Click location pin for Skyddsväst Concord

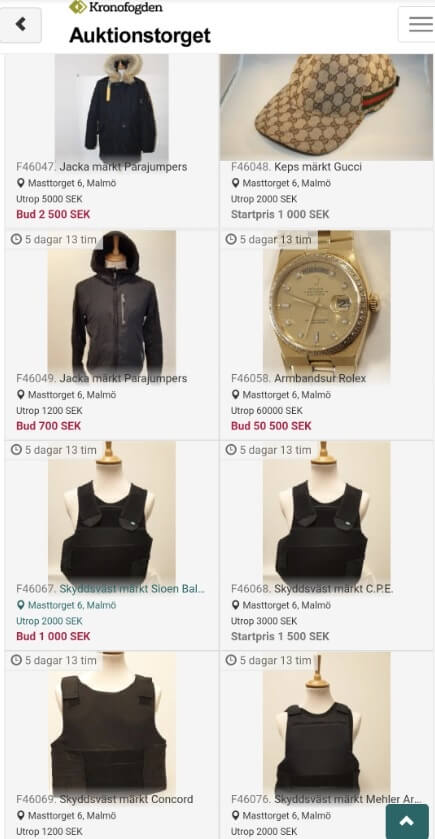coord(20,816)
